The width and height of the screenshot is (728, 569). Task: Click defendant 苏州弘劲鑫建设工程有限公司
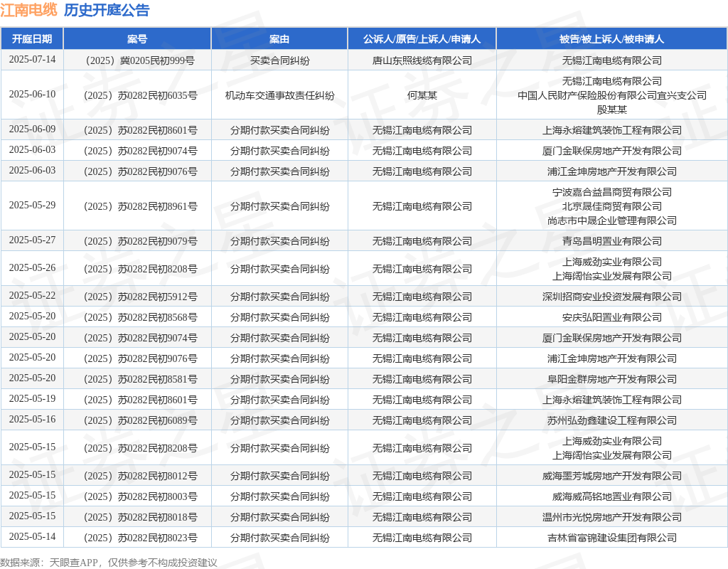[612, 420]
